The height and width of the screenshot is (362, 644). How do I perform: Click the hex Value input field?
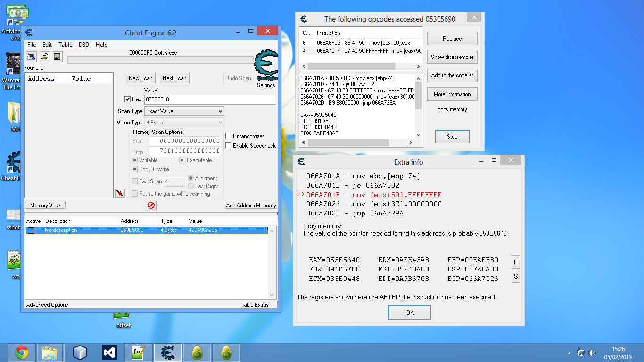[x=210, y=99]
